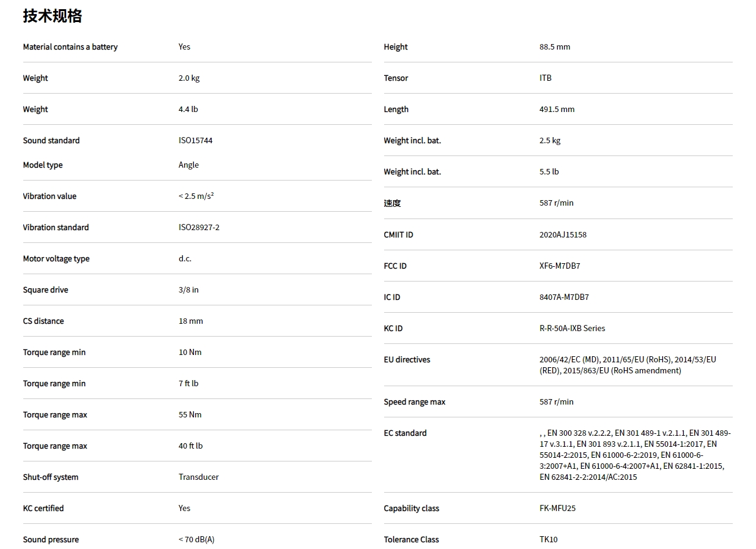756x549 pixels.
Task: Select the 'Motor voltage type' label
Action: pyautogui.click(x=56, y=258)
